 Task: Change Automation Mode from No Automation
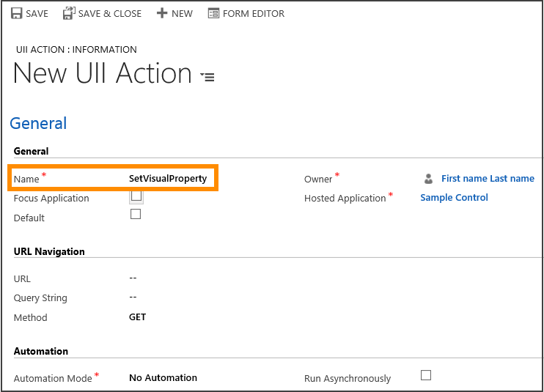[x=163, y=378]
